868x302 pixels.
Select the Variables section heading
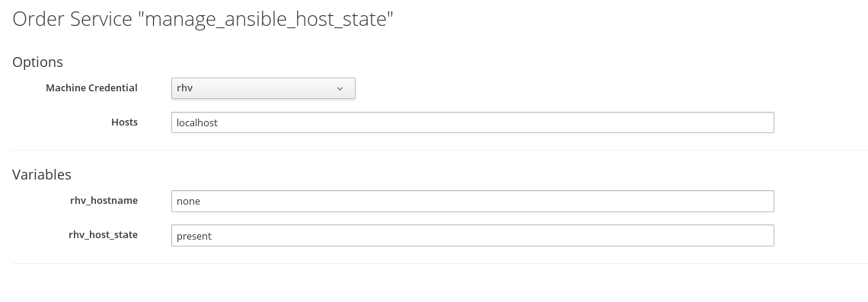(42, 174)
